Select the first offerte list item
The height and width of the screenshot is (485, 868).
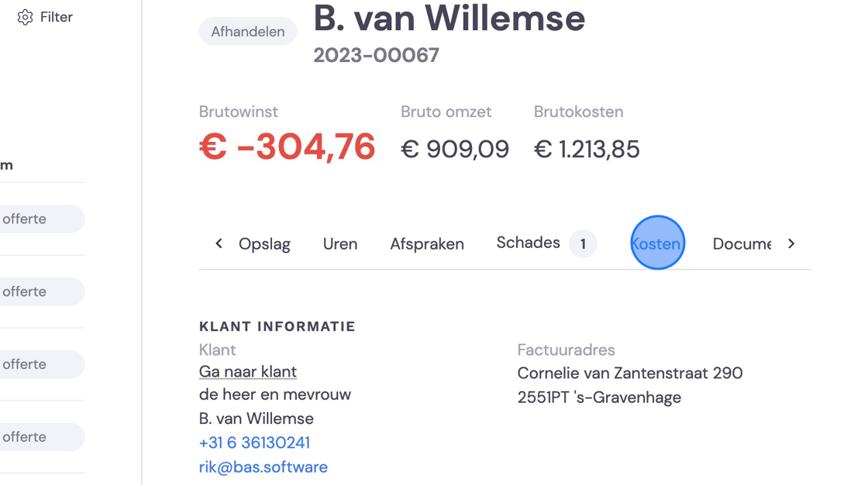point(42,219)
